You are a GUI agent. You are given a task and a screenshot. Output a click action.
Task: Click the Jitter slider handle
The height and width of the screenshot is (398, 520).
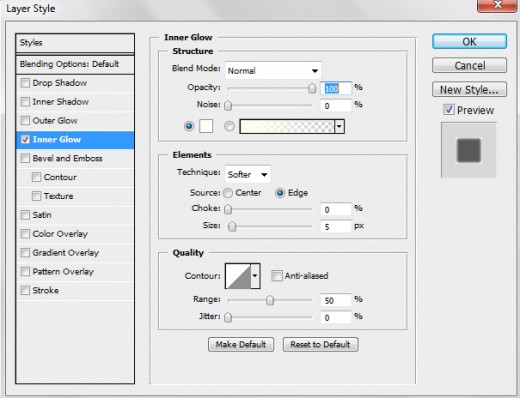click(x=228, y=317)
